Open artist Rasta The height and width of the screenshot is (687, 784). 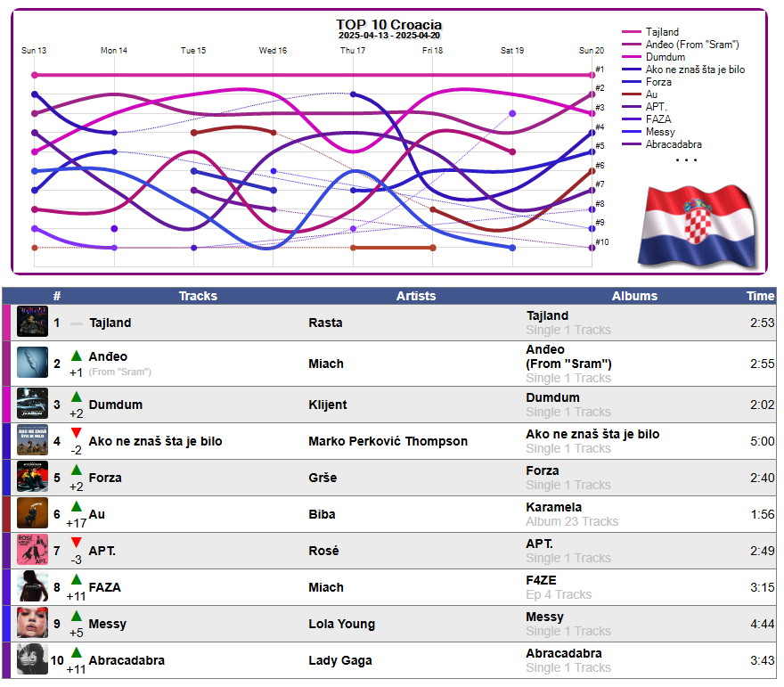click(x=325, y=323)
